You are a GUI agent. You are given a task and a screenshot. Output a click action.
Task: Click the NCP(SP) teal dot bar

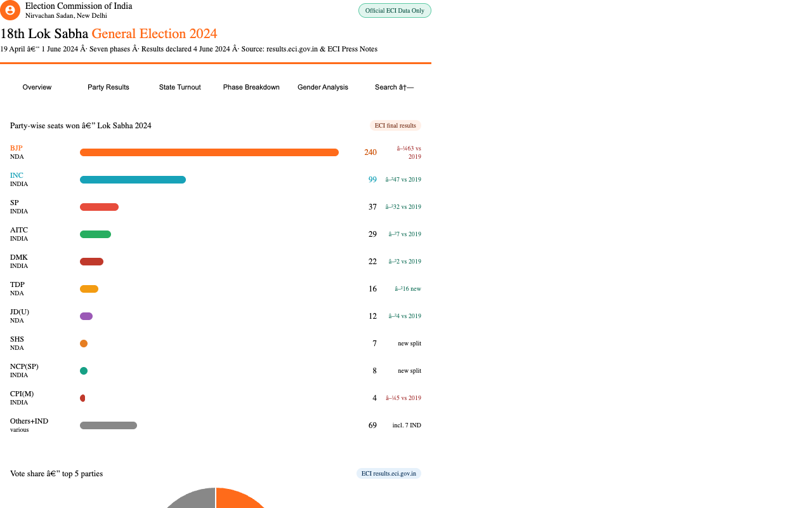(84, 371)
